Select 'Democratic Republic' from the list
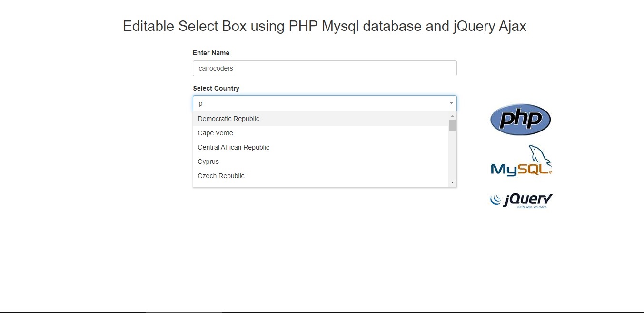This screenshot has width=644, height=313. coord(228,119)
